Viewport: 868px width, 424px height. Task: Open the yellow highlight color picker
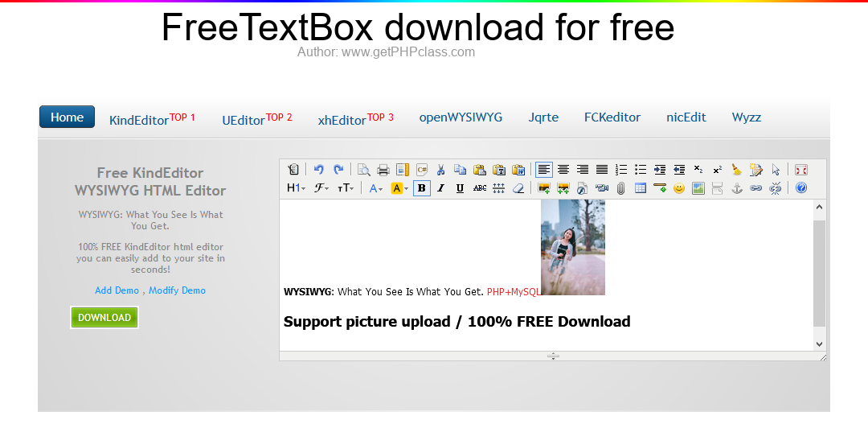click(x=399, y=188)
